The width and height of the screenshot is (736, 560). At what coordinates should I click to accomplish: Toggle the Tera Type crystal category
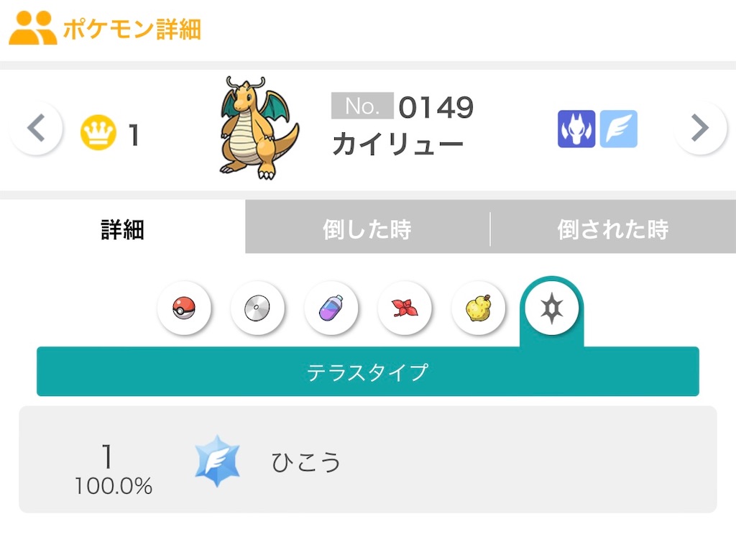551,307
